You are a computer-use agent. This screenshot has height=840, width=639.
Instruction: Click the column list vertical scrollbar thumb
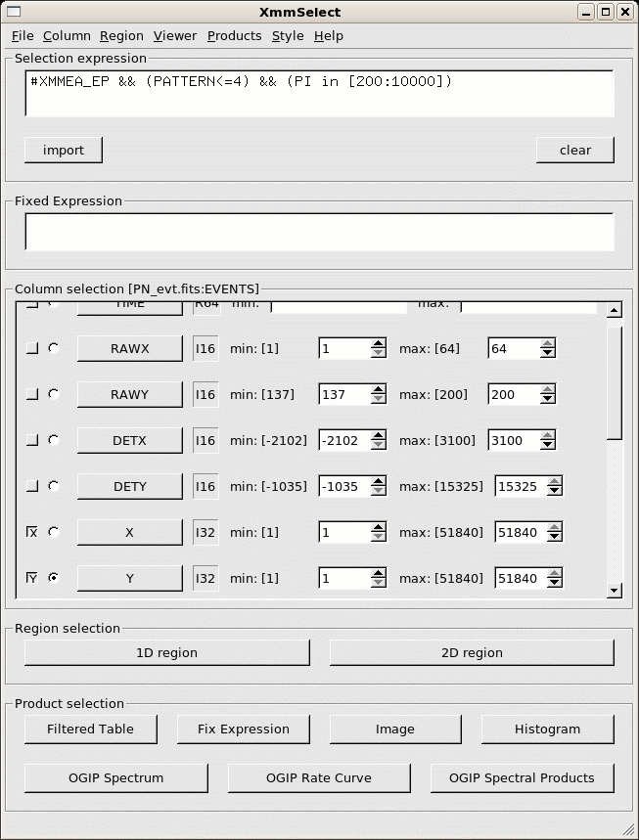tap(615, 382)
